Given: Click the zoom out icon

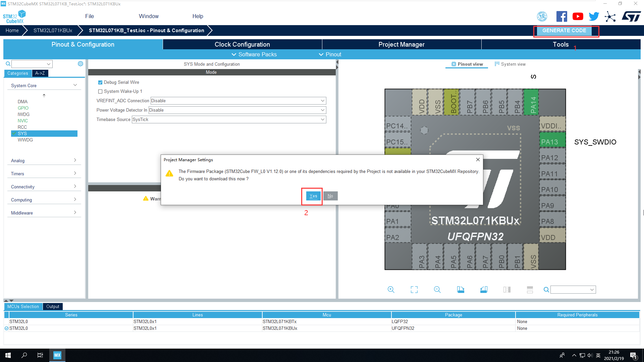Looking at the screenshot, I should (x=437, y=290).
